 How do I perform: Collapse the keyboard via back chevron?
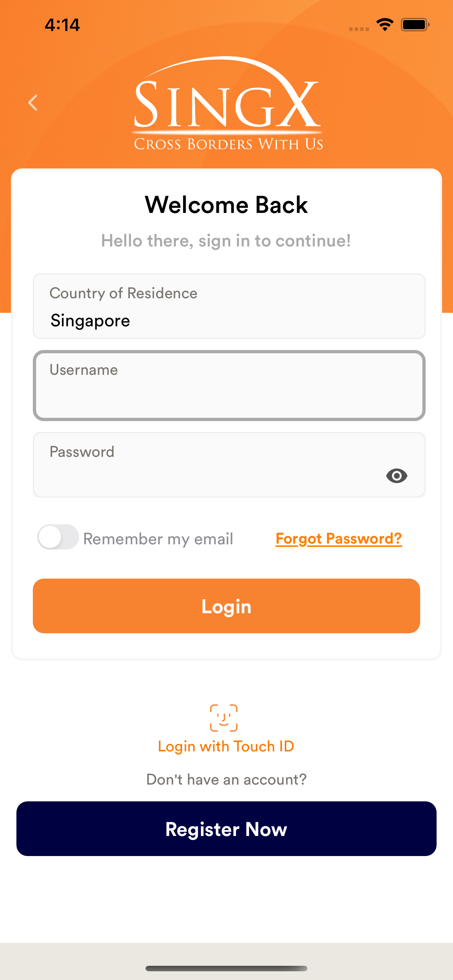point(33,102)
